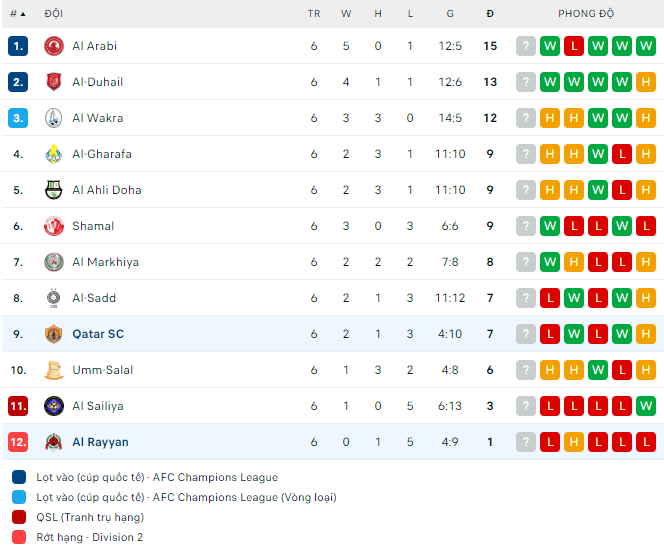Open Al Markhiya team name link

point(105,262)
